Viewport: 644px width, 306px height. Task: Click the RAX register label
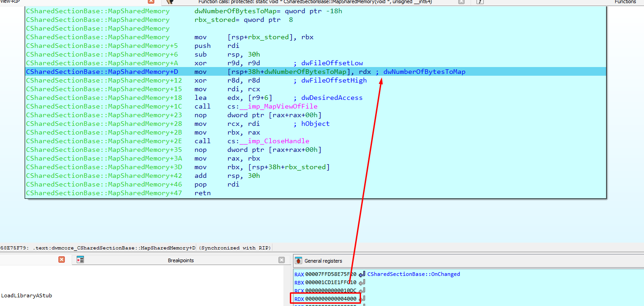(299, 274)
